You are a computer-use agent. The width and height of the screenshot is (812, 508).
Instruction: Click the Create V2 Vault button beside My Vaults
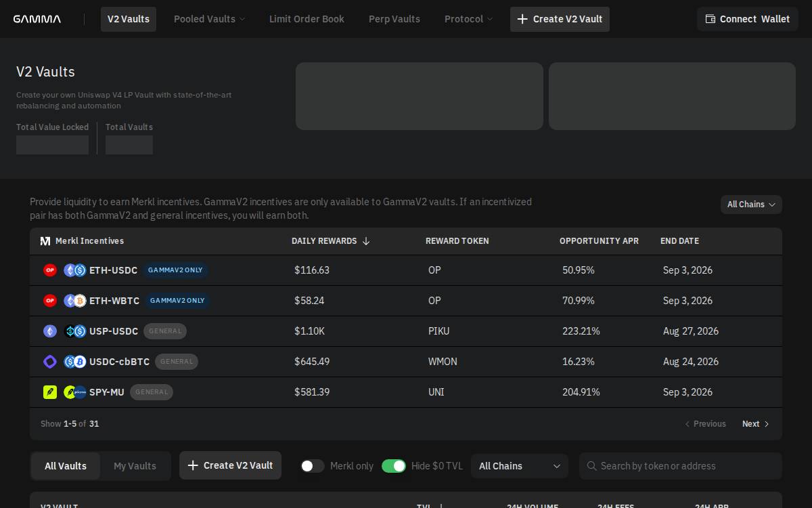click(x=230, y=465)
